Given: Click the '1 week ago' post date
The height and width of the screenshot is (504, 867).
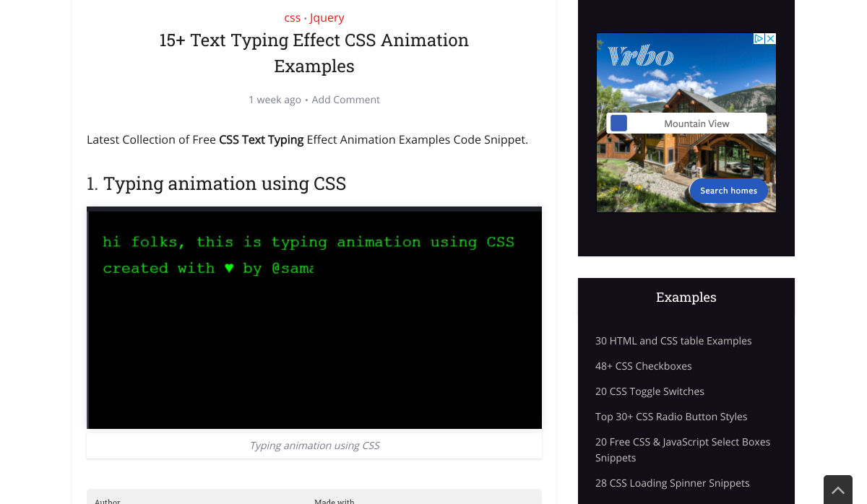Looking at the screenshot, I should (275, 100).
